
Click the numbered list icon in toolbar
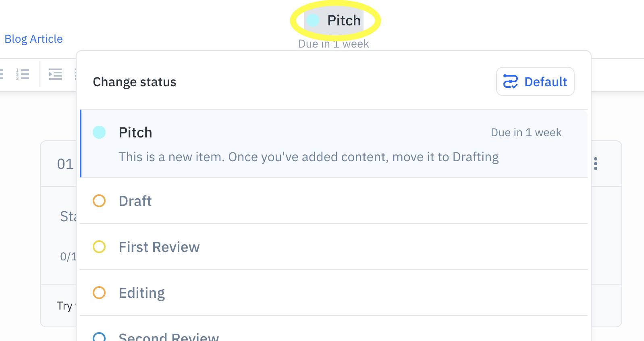(x=23, y=74)
